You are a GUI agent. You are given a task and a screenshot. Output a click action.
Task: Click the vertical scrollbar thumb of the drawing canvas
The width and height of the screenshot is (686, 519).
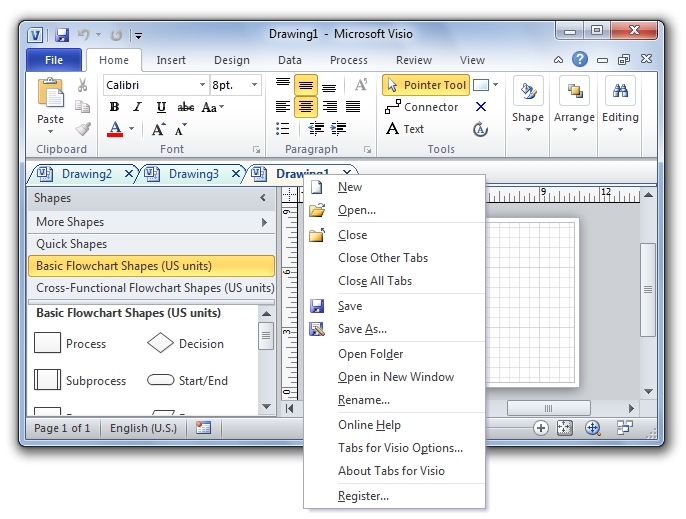coord(648,290)
